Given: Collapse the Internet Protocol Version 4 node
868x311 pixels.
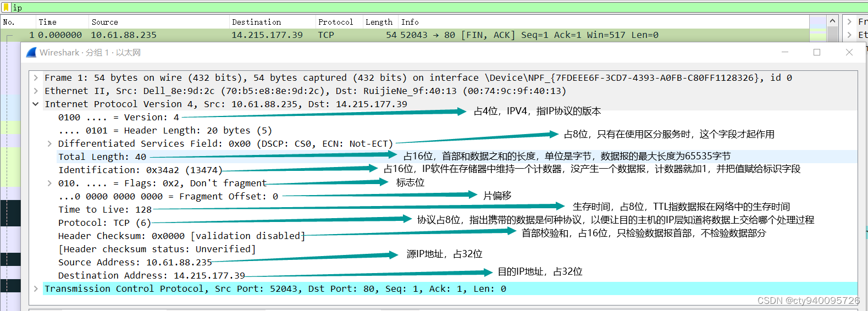Looking at the screenshot, I should [x=36, y=104].
